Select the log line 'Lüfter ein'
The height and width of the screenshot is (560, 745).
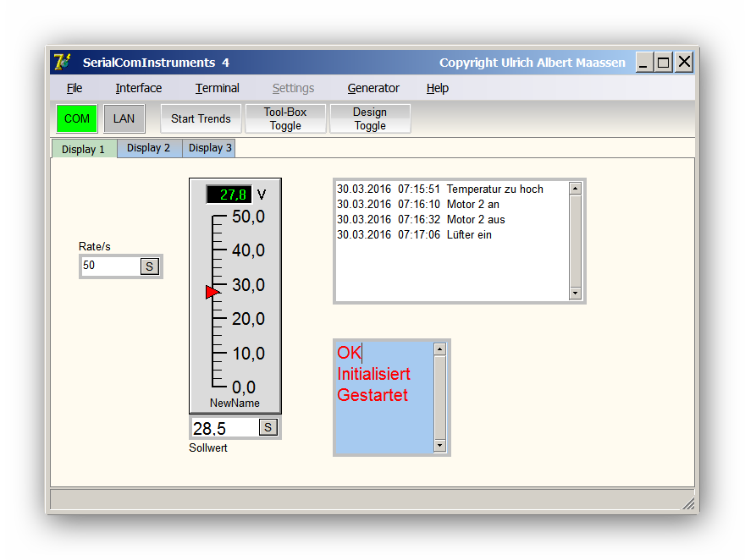pos(414,234)
